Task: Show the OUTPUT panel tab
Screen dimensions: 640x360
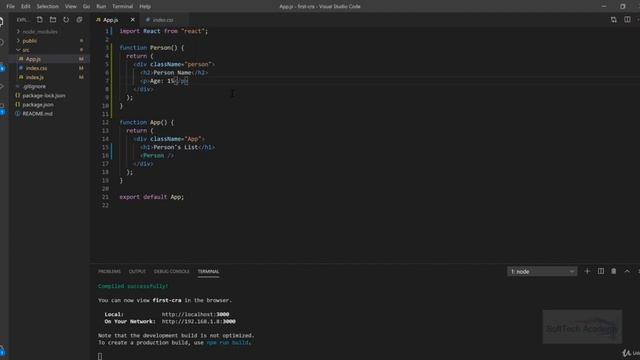Action: coord(137,271)
